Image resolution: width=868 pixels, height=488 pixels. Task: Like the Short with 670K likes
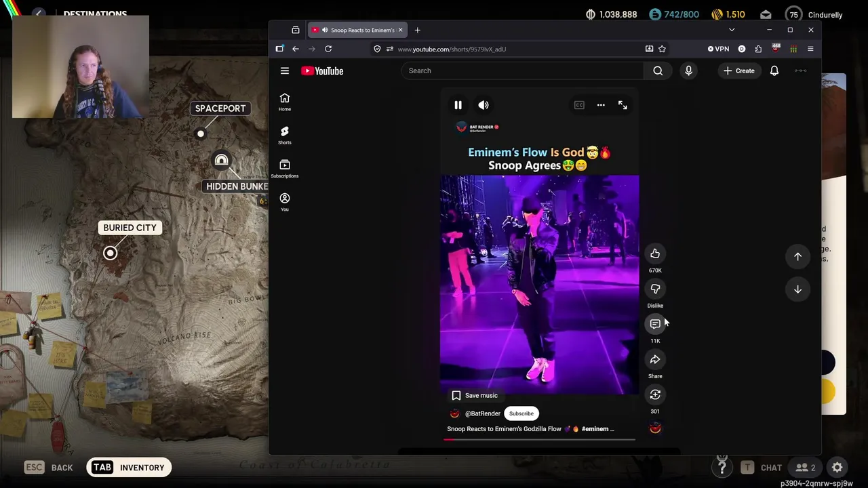click(655, 253)
